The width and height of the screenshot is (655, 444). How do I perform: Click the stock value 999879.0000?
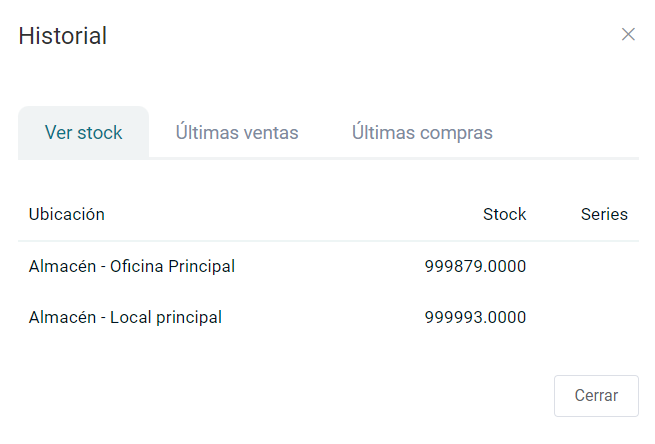475,266
